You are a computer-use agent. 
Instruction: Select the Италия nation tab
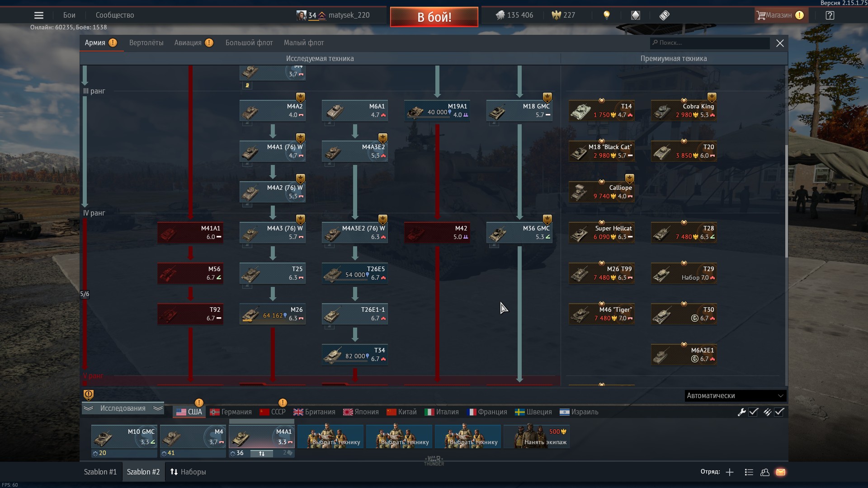[442, 412]
